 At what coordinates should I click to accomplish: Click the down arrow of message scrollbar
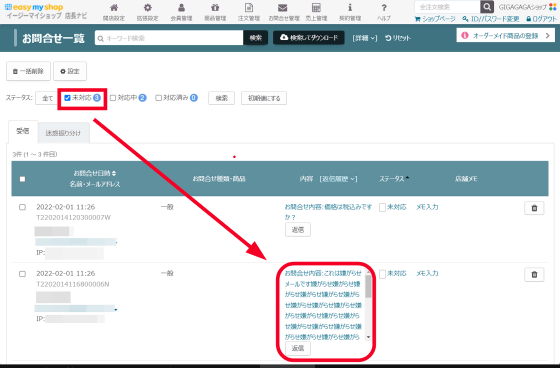[x=368, y=337]
